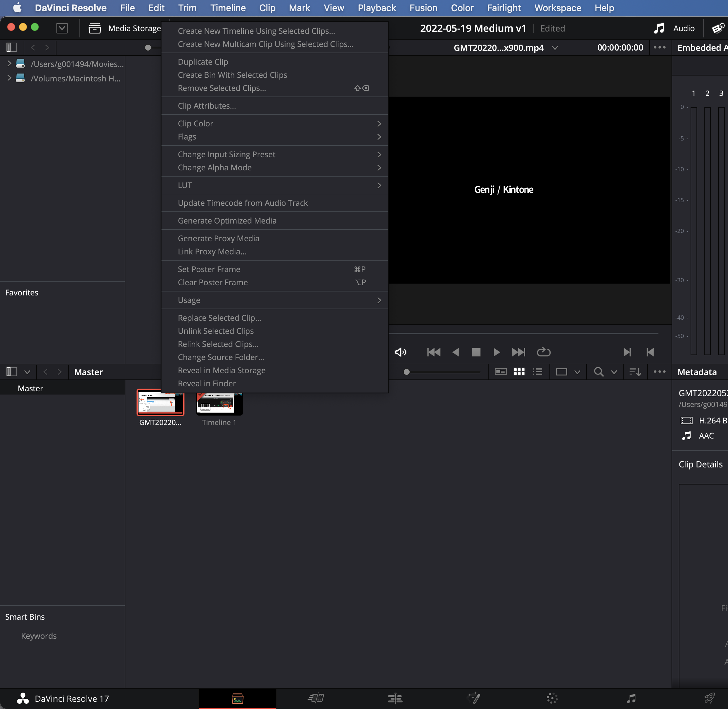The image size is (728, 709).
Task: Open media pool options three-dot menu
Action: (x=659, y=372)
